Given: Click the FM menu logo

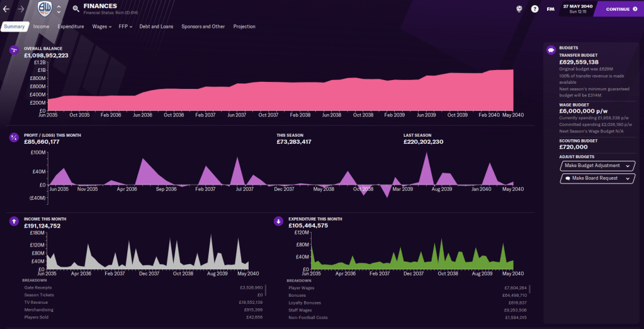Looking at the screenshot, I should click(x=550, y=9).
